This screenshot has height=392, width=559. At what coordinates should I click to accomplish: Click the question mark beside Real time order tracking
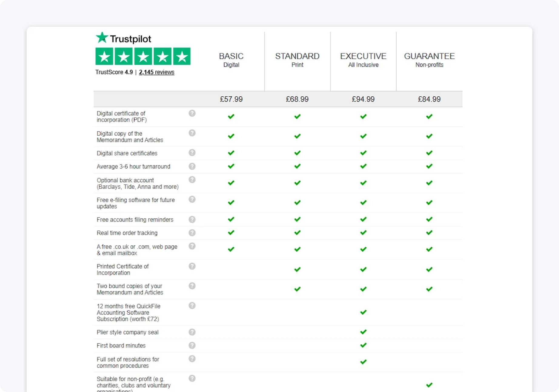192,233
